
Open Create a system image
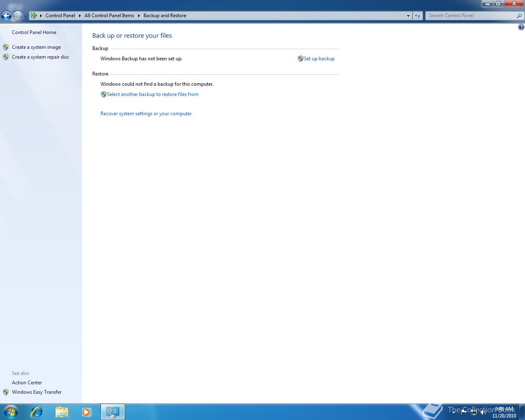pyautogui.click(x=36, y=47)
